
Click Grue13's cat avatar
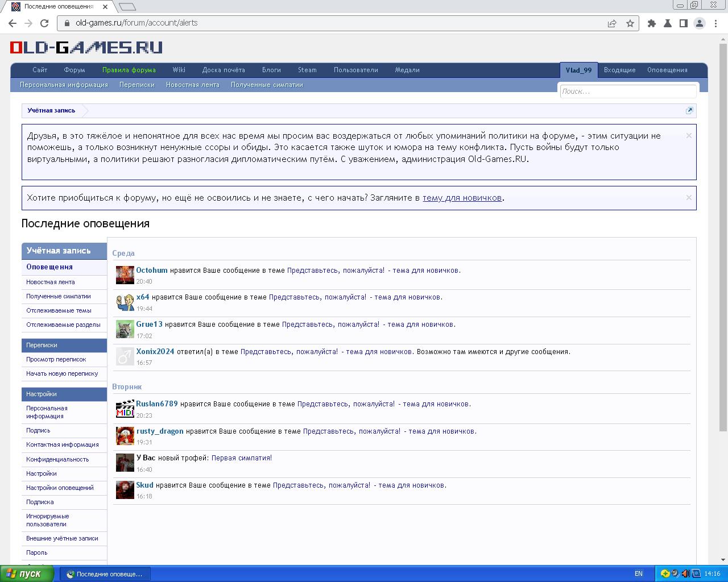[x=125, y=329]
